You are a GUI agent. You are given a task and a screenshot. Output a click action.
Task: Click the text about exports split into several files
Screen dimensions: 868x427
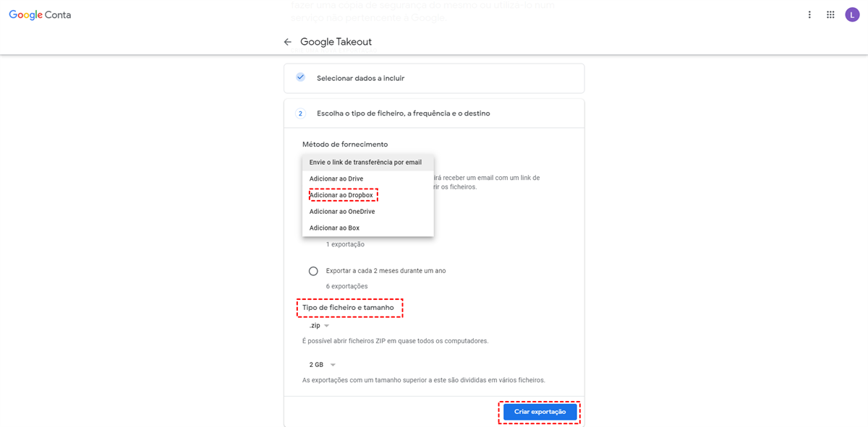(x=423, y=380)
